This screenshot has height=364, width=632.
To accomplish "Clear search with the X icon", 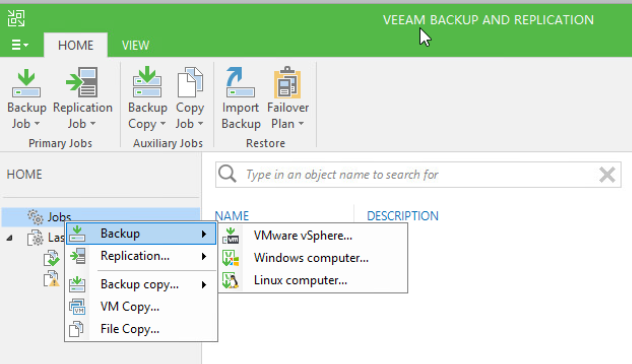I will point(607,175).
